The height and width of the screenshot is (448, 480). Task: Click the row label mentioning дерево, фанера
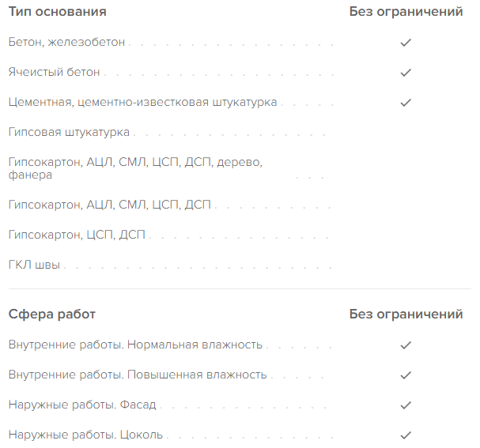(135, 168)
